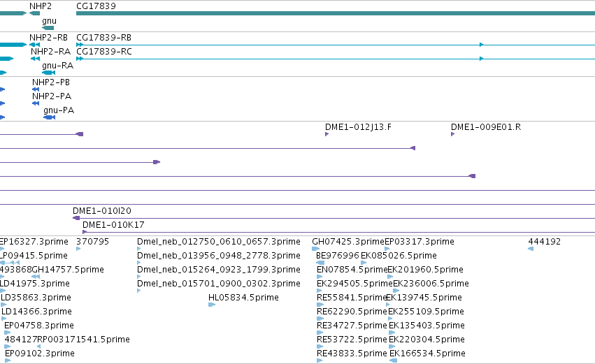Select feature 444192
595x364 pixels.
click(x=545, y=242)
